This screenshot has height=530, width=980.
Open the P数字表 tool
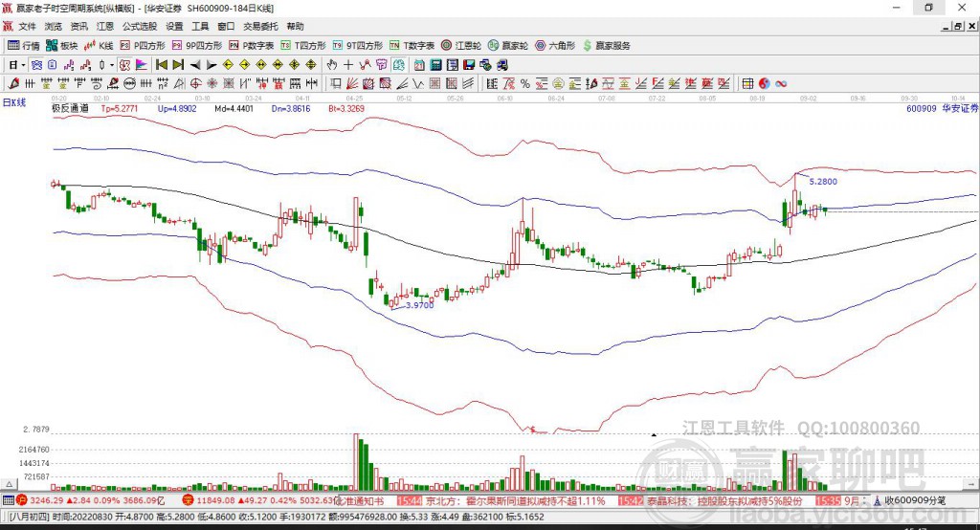click(252, 46)
